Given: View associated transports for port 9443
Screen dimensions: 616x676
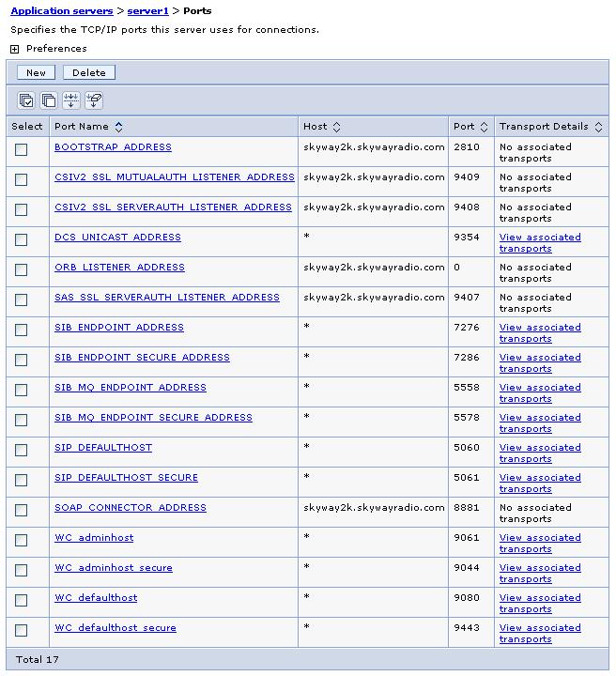Looking at the screenshot, I should point(540,634).
